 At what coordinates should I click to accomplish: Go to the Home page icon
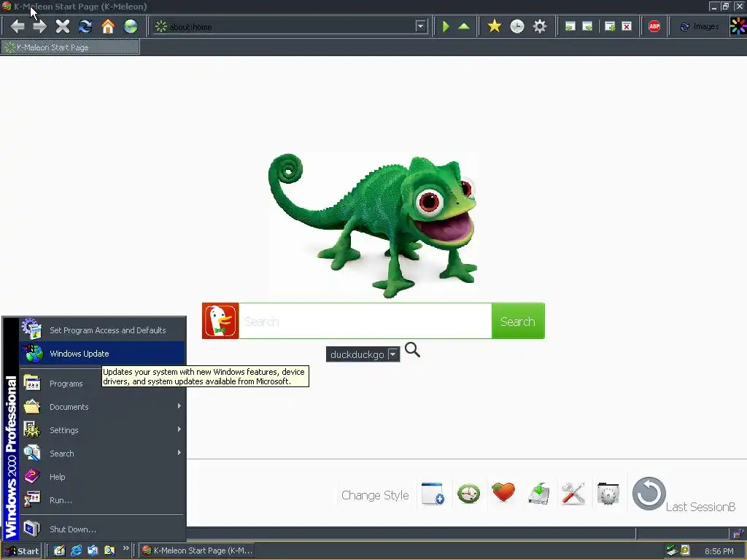(x=108, y=26)
